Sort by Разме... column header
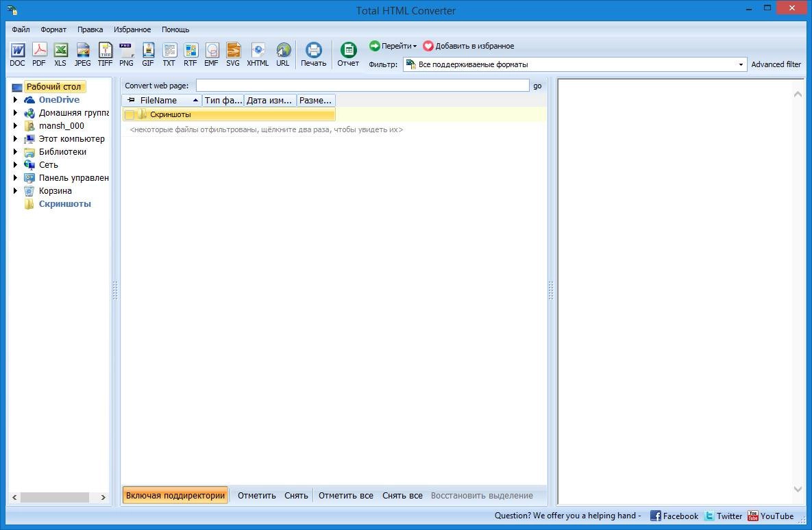This screenshot has width=812, height=530. tap(316, 101)
